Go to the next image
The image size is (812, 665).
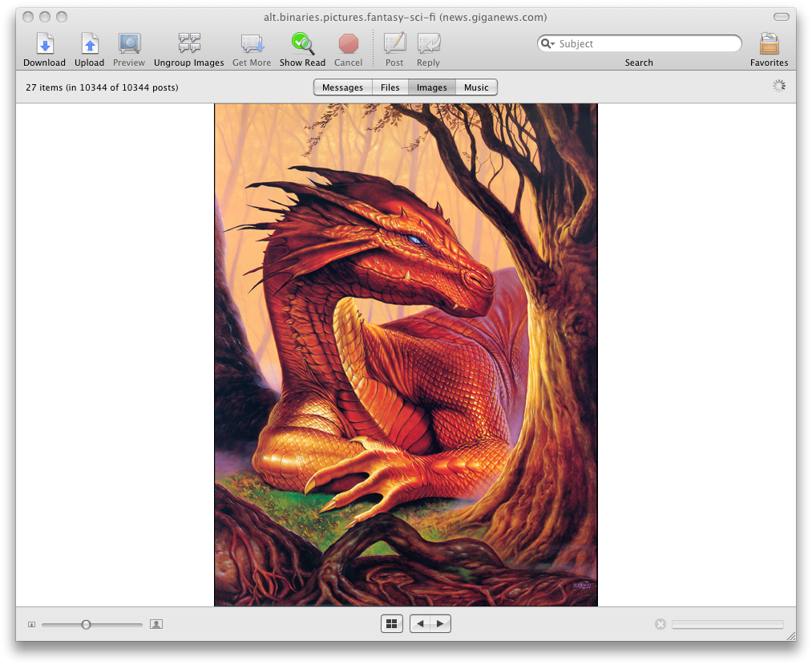(x=440, y=623)
